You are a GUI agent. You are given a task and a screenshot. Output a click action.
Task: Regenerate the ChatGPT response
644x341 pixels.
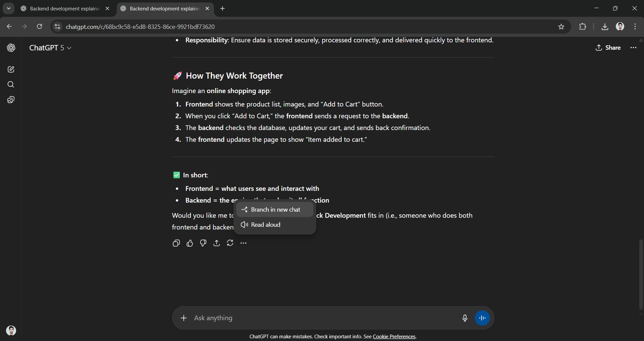coord(230,243)
